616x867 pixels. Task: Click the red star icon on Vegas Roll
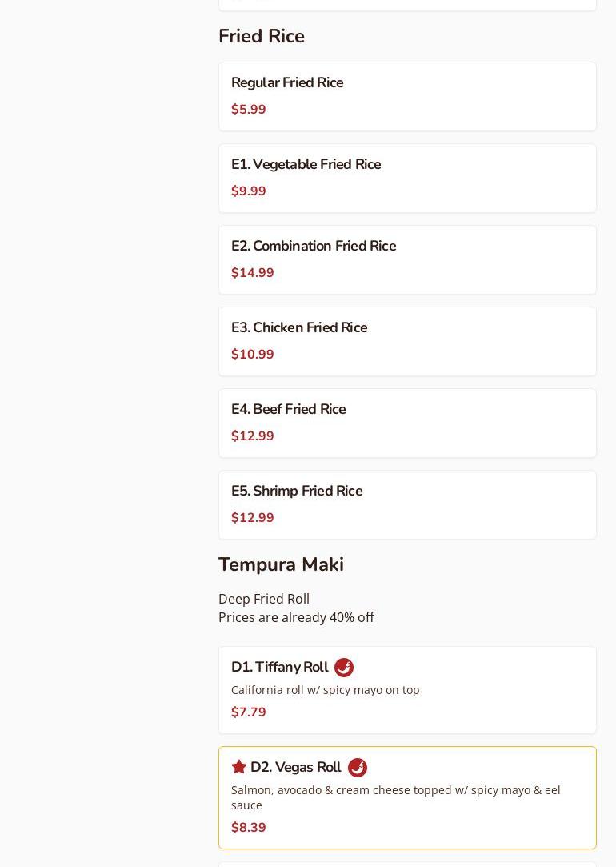coord(238,767)
